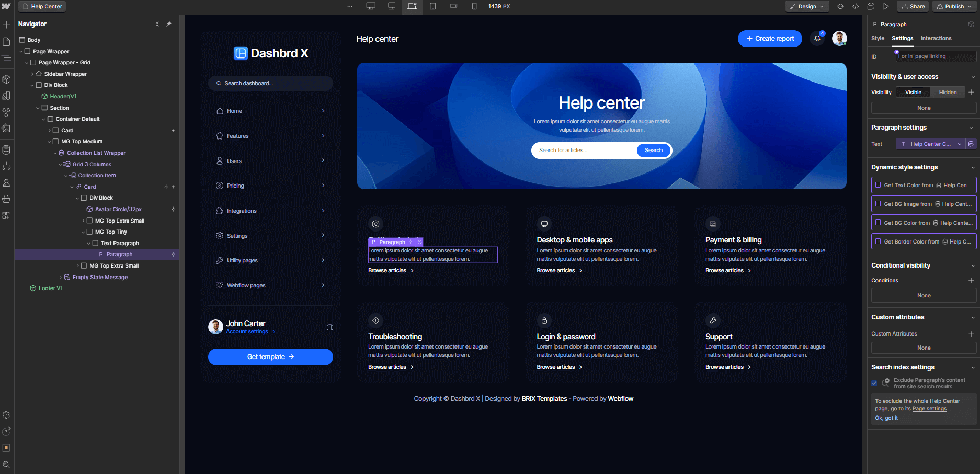Open quick find with the magnifier icon
This screenshot has height=474, width=980.
point(7,464)
